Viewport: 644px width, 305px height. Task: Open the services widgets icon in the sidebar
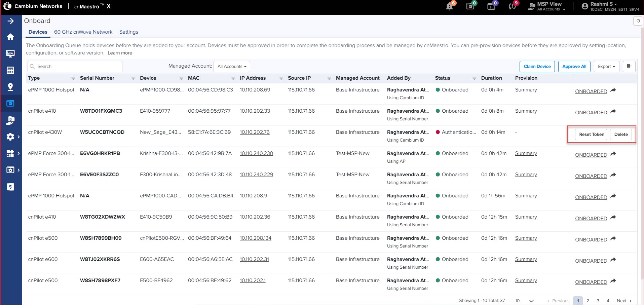[x=11, y=153]
